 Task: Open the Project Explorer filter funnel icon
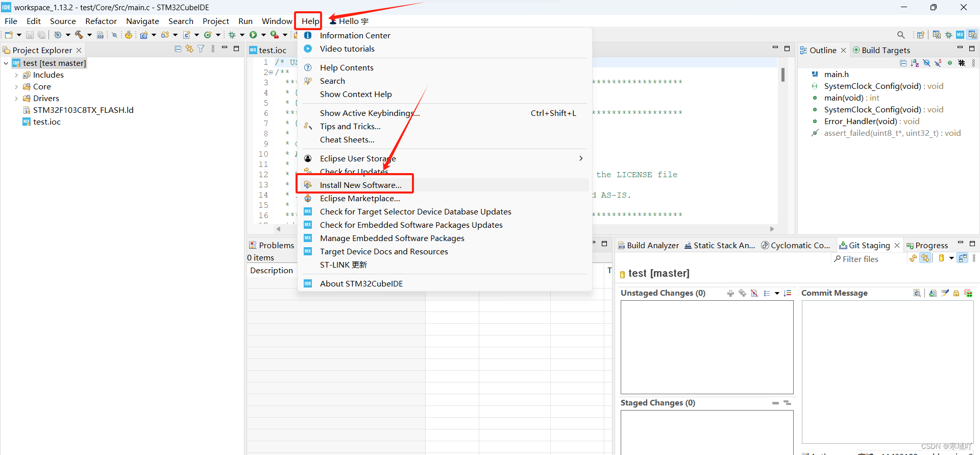[x=201, y=49]
